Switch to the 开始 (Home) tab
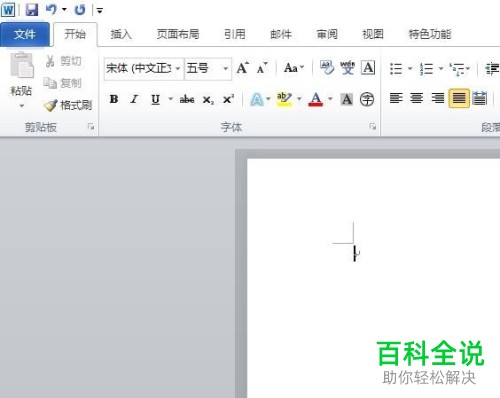The width and height of the screenshot is (500, 398). pyautogui.click(x=75, y=34)
